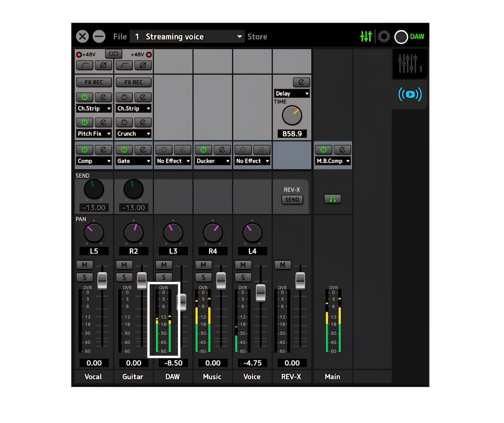Viewport: 504px width, 423px height.
Task: Disable the Ducker effect power button
Action: click(204, 150)
